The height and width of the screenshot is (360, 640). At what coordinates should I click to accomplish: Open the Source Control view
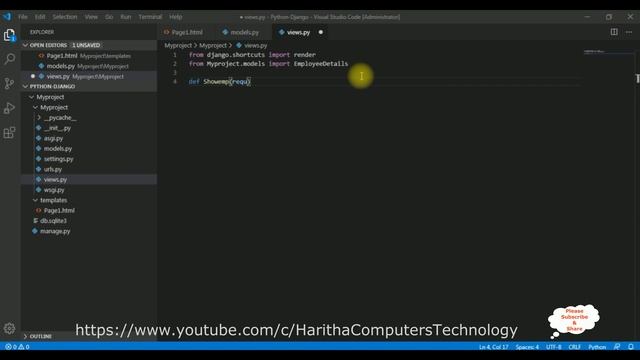tap(9, 83)
